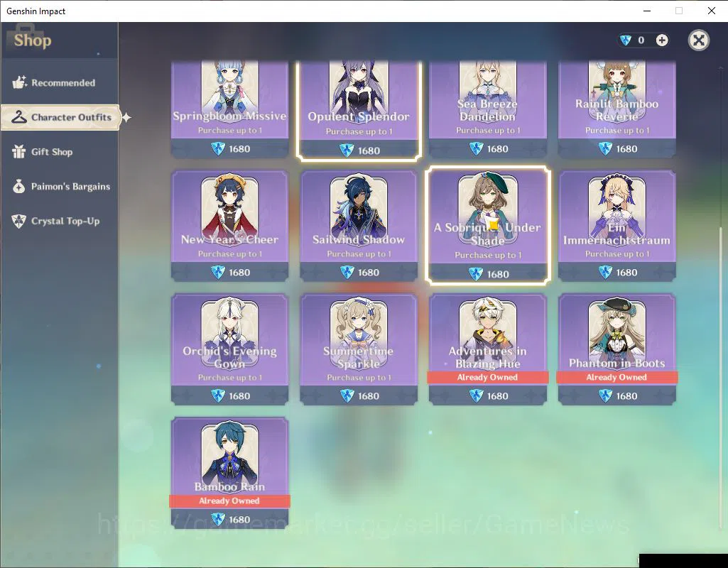
Task: Click the hanger icon for Character Outfits
Action: tap(19, 117)
